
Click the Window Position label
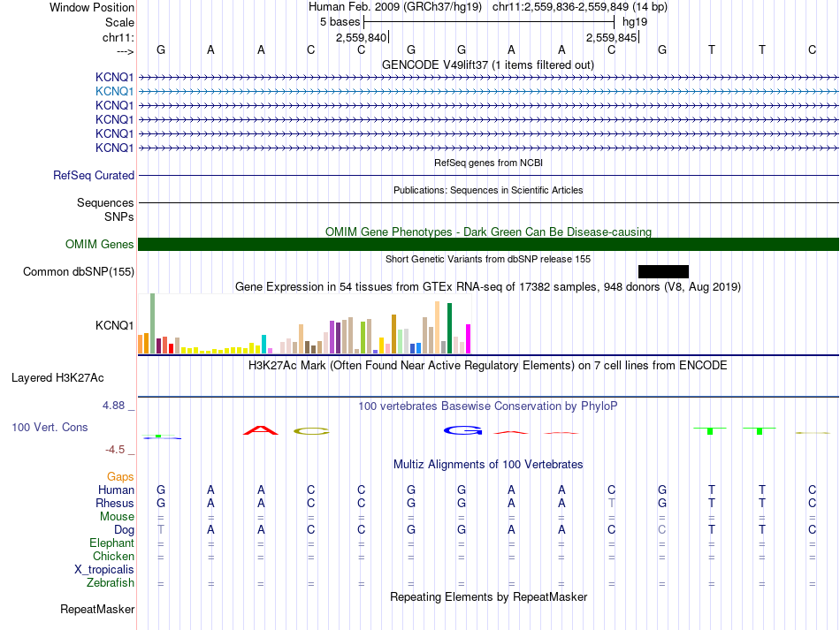(92, 7)
